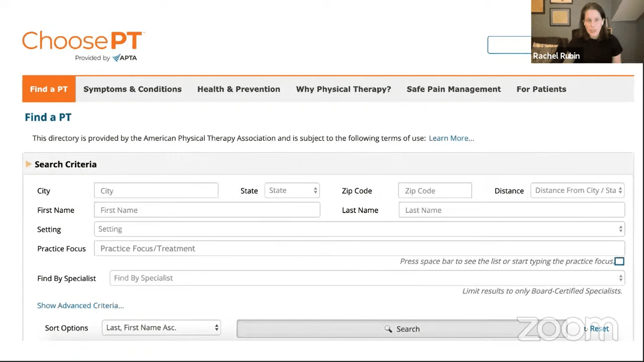
Task: Click into the First Name field
Action: (207, 210)
